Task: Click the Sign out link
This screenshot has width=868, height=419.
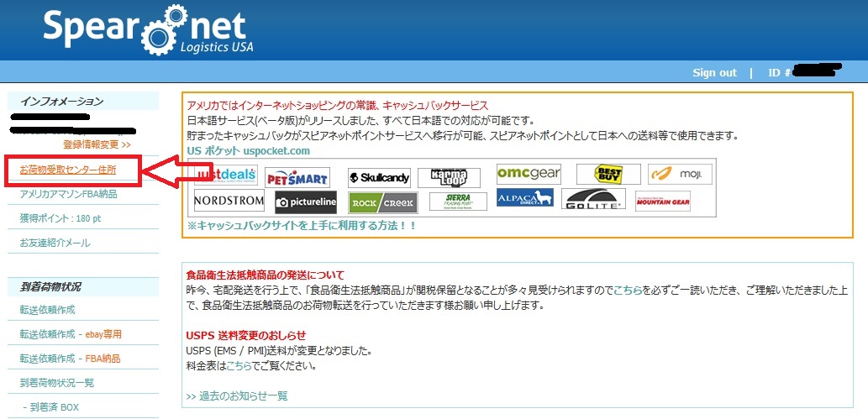Action: pos(715,72)
